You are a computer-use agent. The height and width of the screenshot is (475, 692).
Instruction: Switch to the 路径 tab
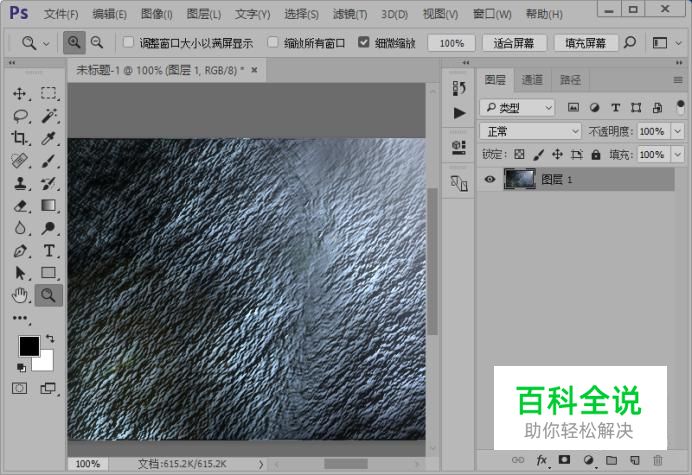tap(570, 80)
